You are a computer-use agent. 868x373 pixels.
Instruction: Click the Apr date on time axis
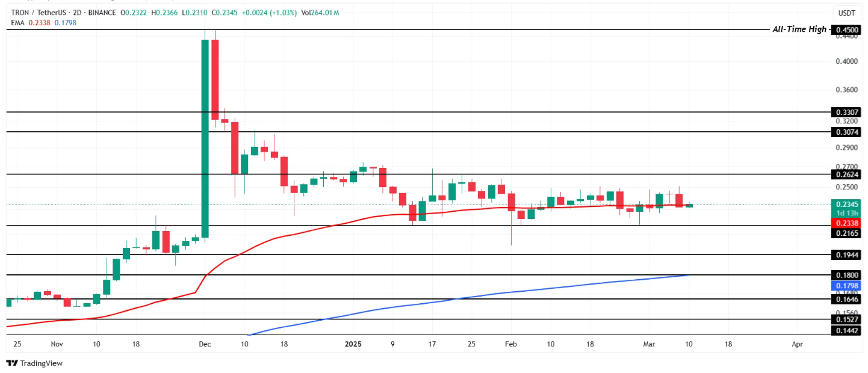click(x=797, y=344)
